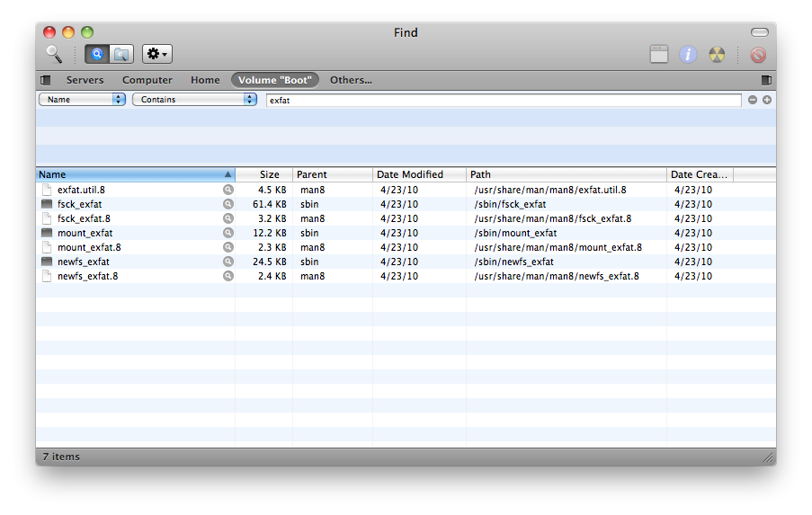
Task: Toggle the right pane icon
Action: pos(766,80)
